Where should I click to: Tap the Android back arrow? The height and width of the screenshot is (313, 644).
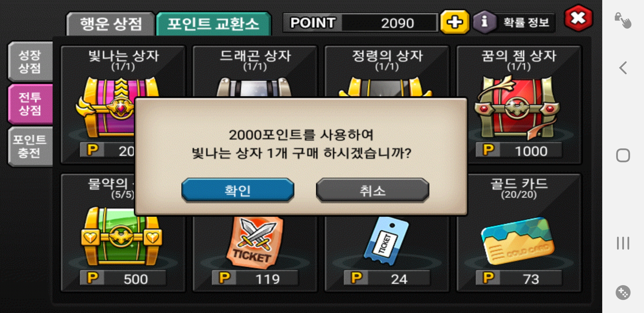(623, 68)
